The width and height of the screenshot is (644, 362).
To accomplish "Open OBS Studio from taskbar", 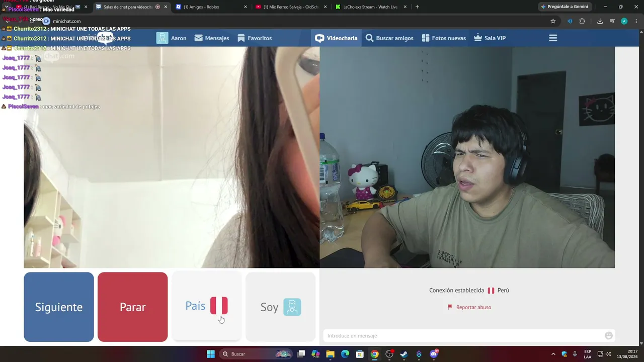I will pyautogui.click(x=389, y=354).
